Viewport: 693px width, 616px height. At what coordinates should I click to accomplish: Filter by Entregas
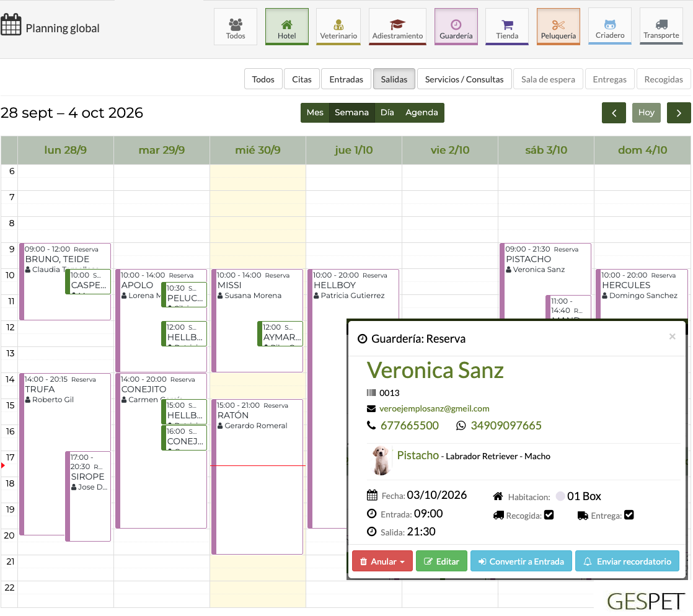pyautogui.click(x=609, y=79)
